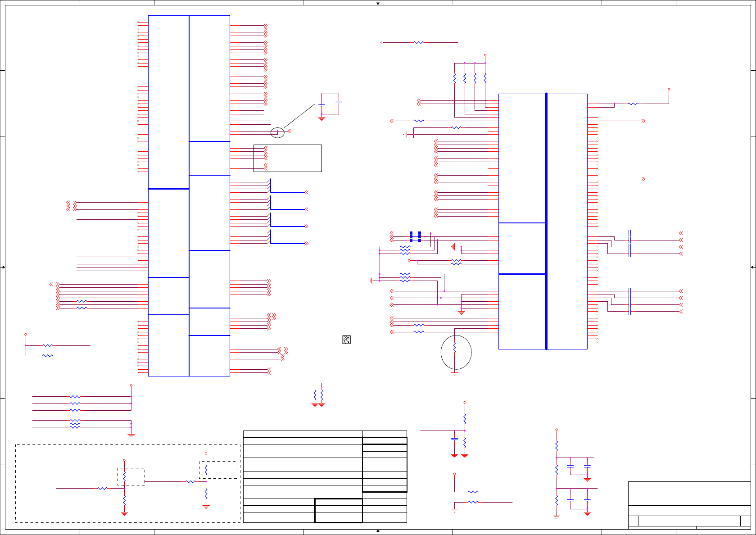Click the thick-bordered merged cell in the table's middle column
This screenshot has height=535, width=756.
[339, 511]
